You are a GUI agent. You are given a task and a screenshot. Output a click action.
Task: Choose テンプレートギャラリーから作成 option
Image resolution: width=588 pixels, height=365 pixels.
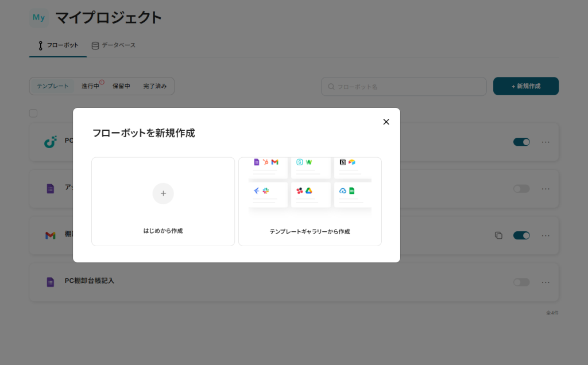pos(310,201)
